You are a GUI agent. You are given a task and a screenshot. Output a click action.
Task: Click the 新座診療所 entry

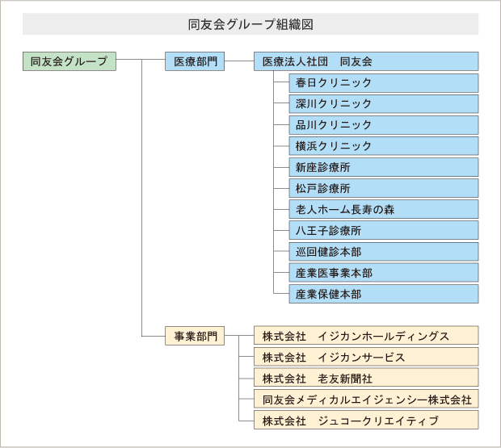coord(384,167)
